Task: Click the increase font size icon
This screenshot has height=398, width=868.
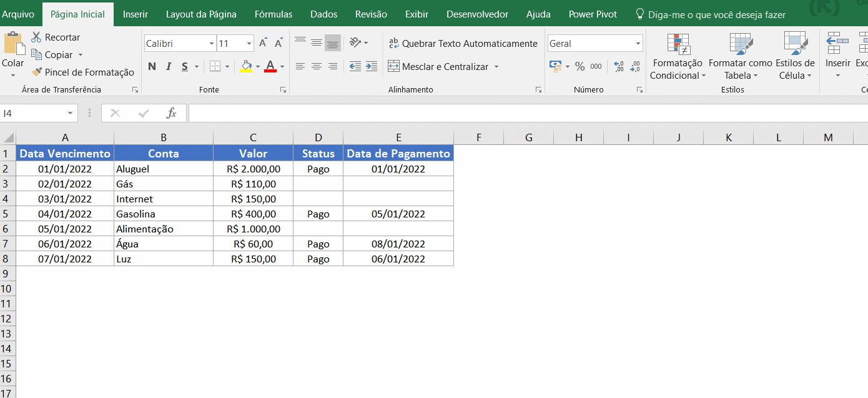Action: 263,43
